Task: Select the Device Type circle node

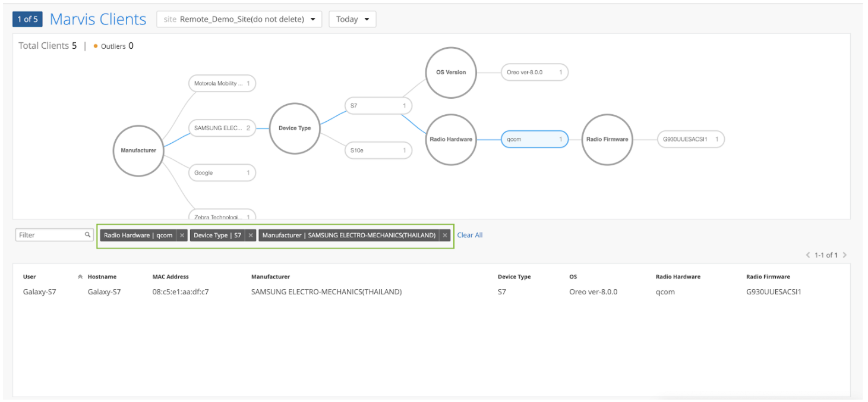Action: 295,128
